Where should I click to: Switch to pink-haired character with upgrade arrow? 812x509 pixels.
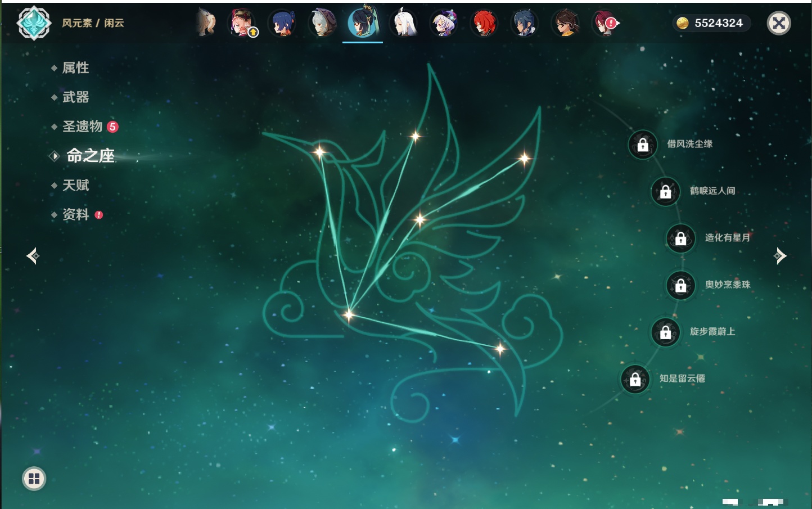coord(242,24)
